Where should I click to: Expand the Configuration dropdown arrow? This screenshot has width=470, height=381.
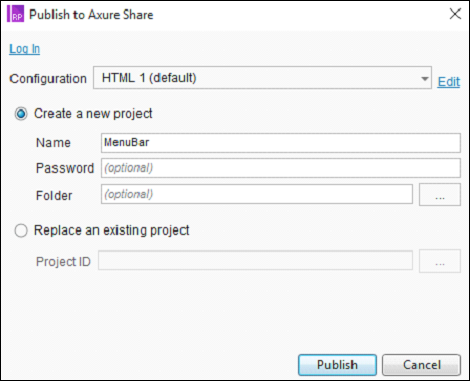424,79
